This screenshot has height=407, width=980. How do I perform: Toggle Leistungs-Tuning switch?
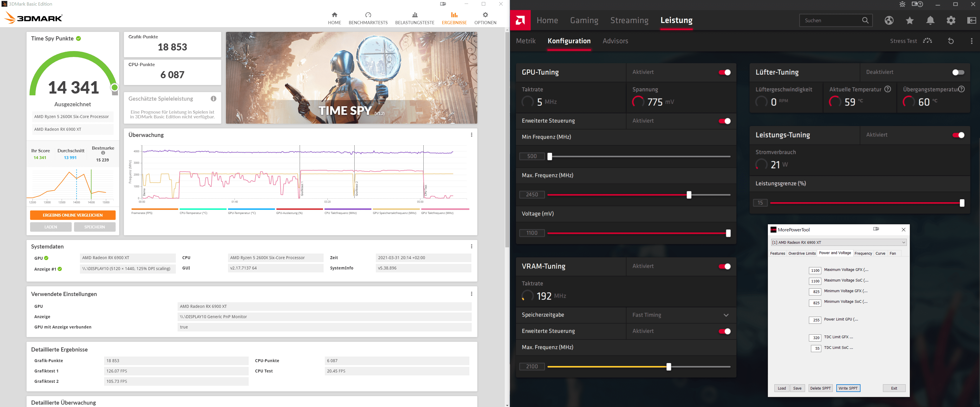pos(958,135)
